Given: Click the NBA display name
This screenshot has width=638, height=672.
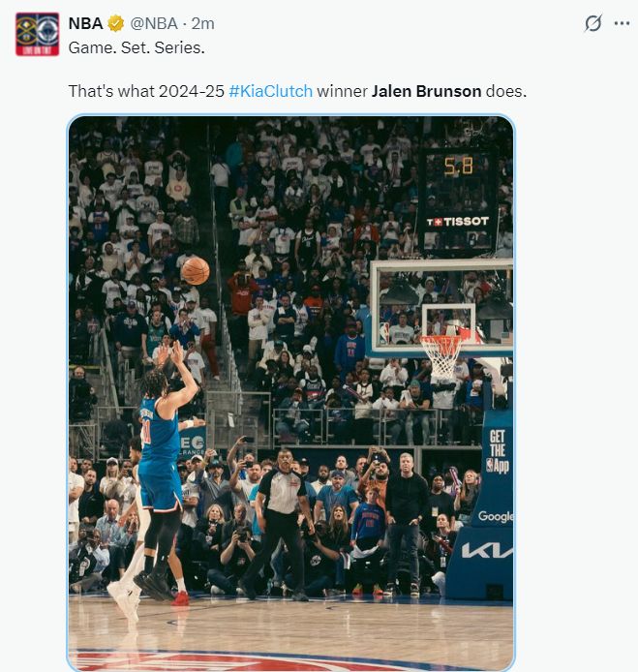Looking at the screenshot, I should [86, 23].
